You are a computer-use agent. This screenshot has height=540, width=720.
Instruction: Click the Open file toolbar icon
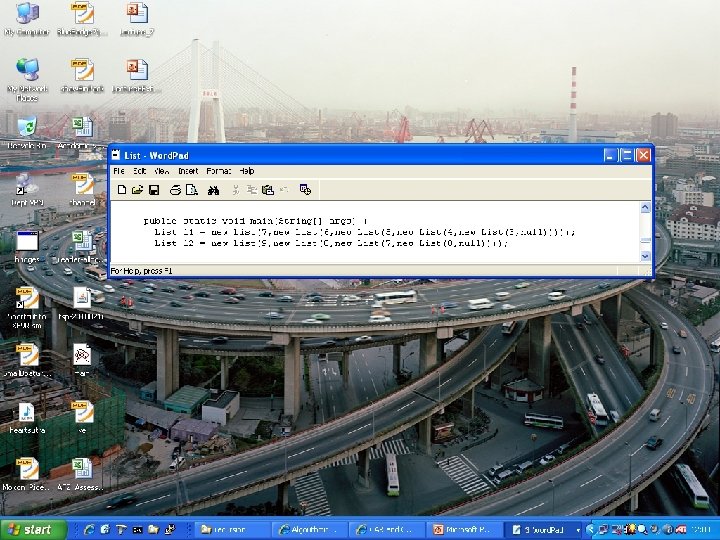pyautogui.click(x=137, y=190)
